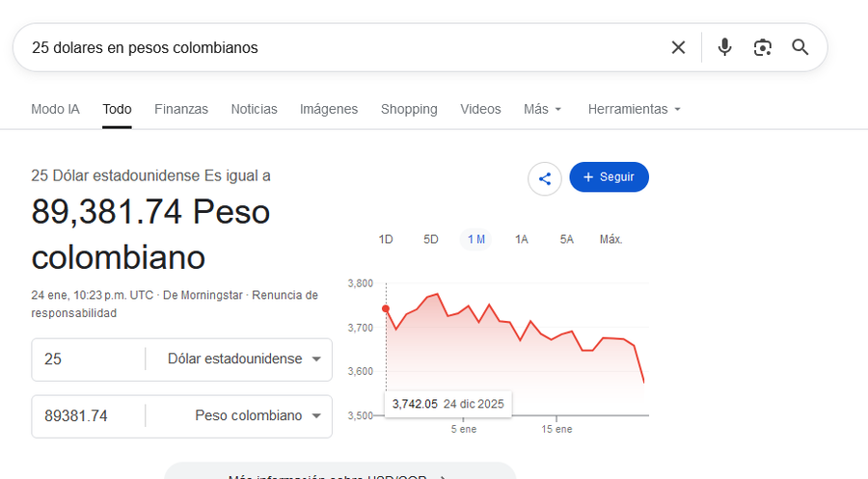Clear the search box text
868x479 pixels.
tap(678, 47)
